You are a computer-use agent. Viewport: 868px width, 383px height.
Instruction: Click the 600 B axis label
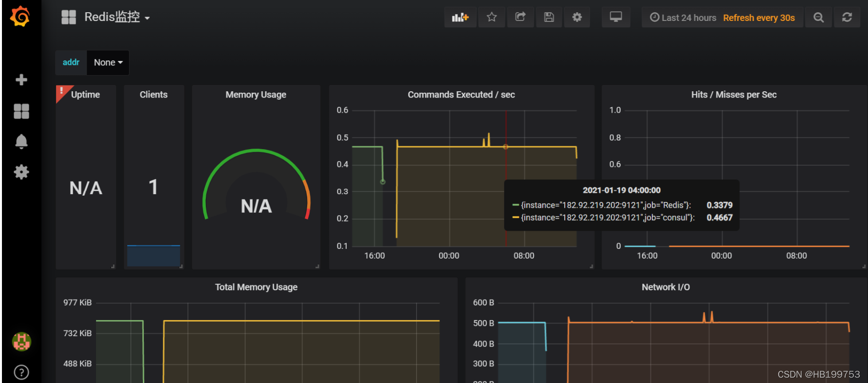484,302
